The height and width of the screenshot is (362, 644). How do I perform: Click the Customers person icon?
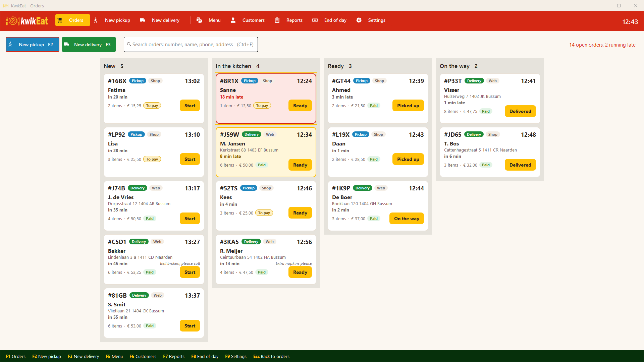pos(233,20)
